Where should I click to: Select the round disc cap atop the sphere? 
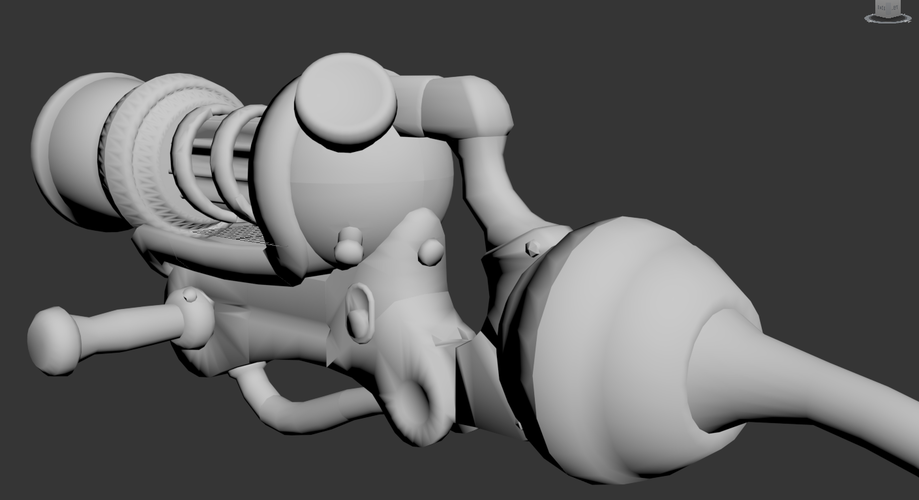tap(345, 100)
